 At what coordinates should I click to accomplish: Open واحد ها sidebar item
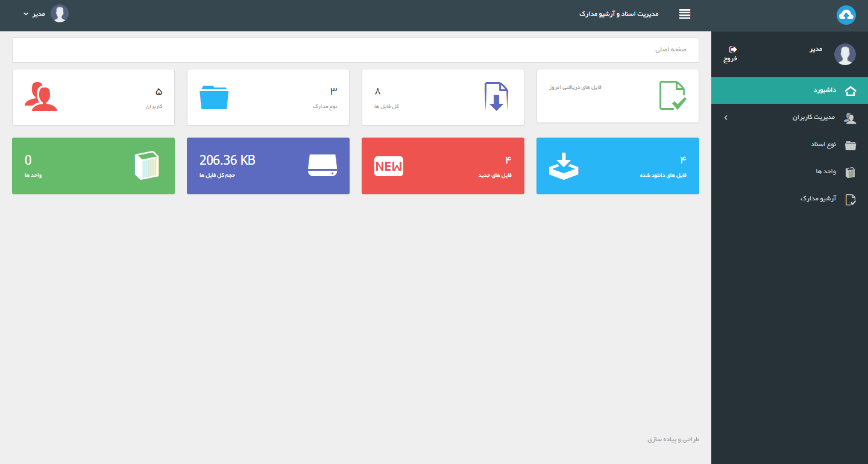790,172
